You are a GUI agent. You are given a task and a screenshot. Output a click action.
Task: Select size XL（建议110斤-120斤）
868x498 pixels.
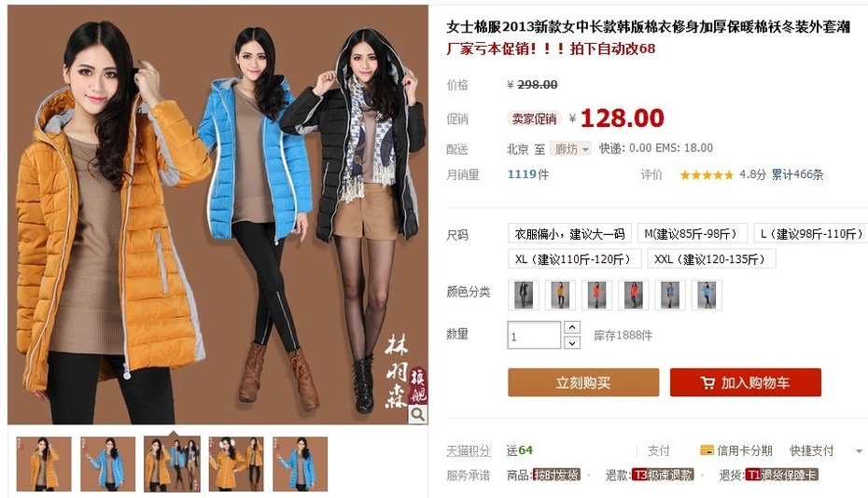[x=575, y=259]
